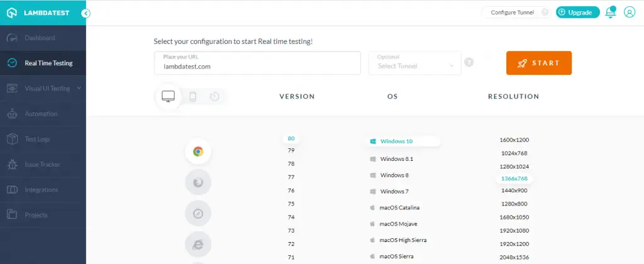Collapse the left sidebar with arrow
Viewport: 644px width, 264px height.
86,13
